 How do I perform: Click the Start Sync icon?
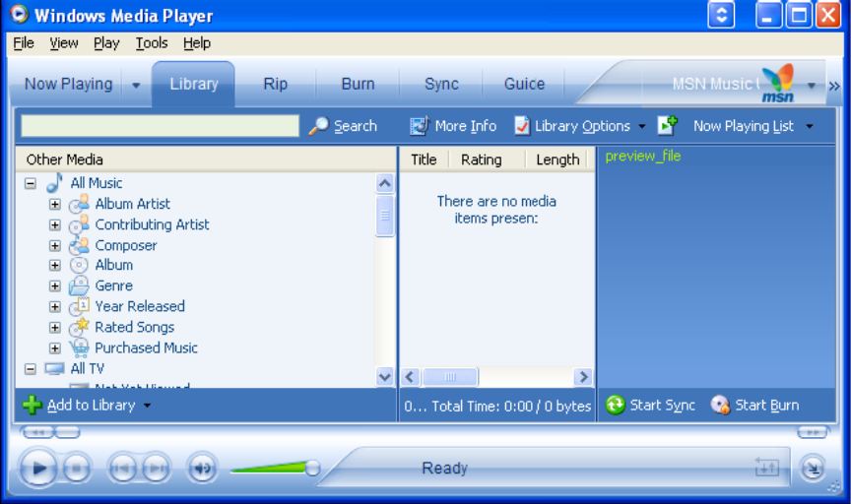coord(615,405)
